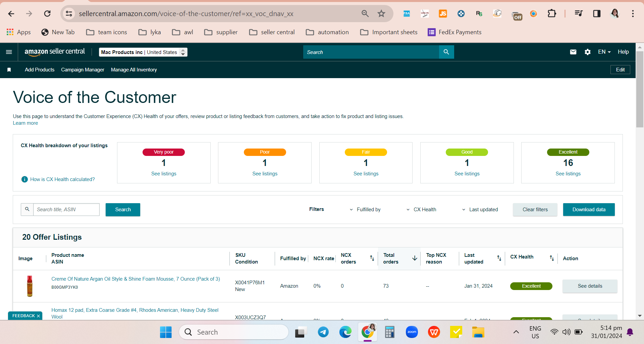Open the Creme Of Nature Argan Oil product link

coord(136,279)
